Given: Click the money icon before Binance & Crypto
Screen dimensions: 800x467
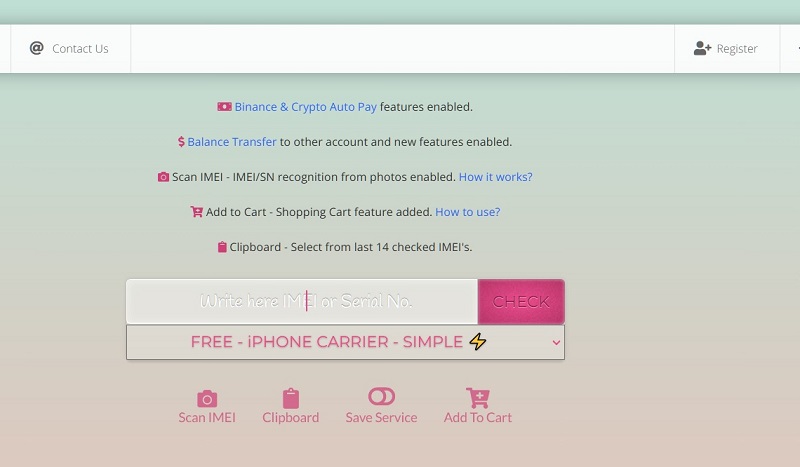Looking at the screenshot, I should [x=224, y=107].
